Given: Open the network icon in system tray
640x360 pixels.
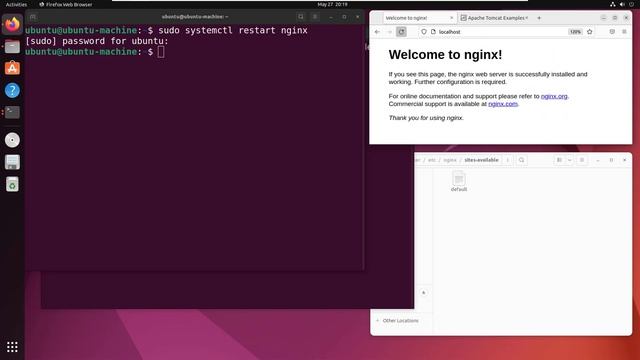Looking at the screenshot, I should click(x=613, y=4).
